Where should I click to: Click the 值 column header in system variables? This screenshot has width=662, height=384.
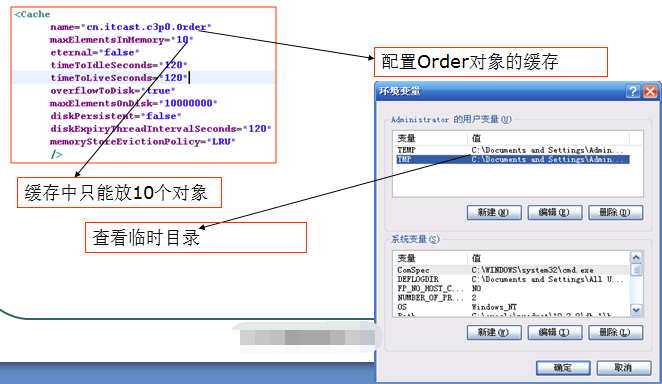click(548, 258)
